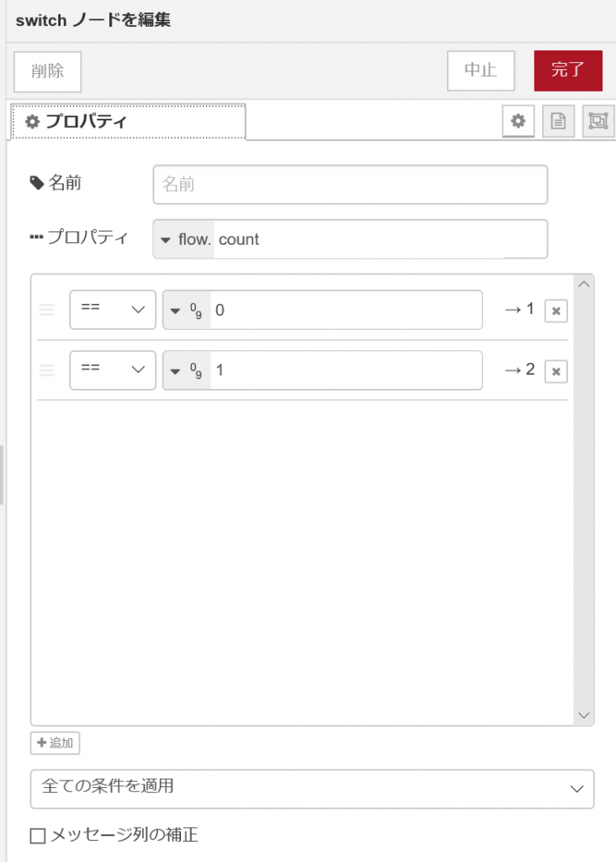Select the プロパティ tab

point(128,122)
